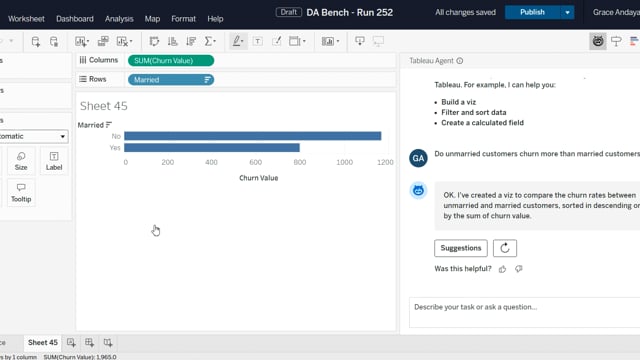Click the Draft badge

click(289, 12)
